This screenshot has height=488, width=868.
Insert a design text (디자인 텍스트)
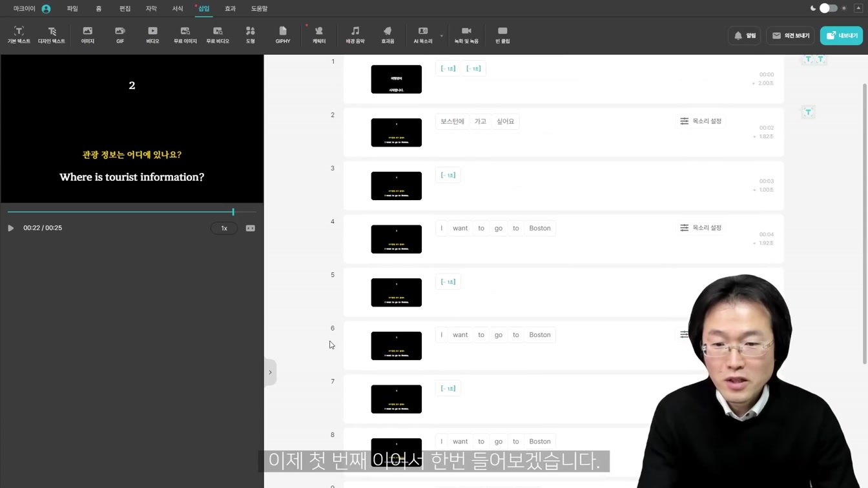click(52, 35)
